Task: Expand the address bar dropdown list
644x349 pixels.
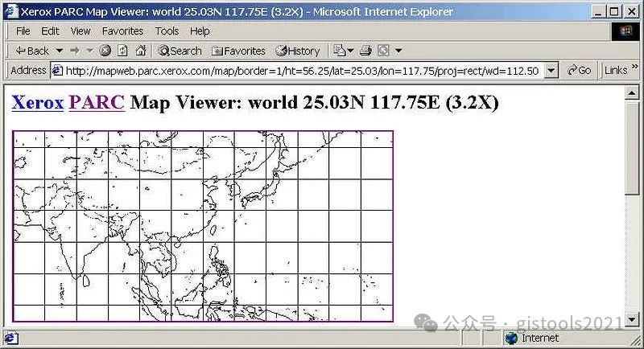Action: coord(551,71)
